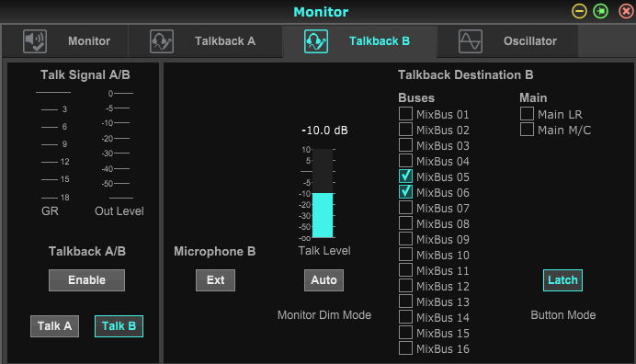Enable MixBus 01 checkbox

pos(405,114)
